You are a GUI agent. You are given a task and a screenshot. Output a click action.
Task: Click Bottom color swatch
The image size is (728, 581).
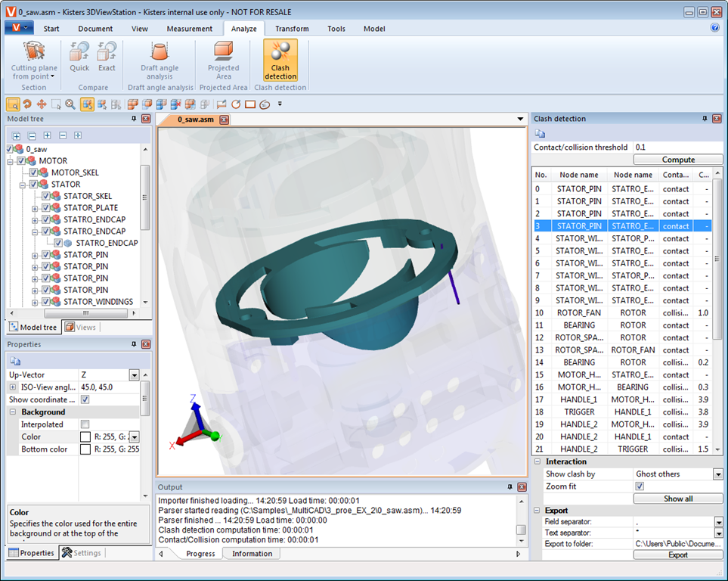coord(85,449)
